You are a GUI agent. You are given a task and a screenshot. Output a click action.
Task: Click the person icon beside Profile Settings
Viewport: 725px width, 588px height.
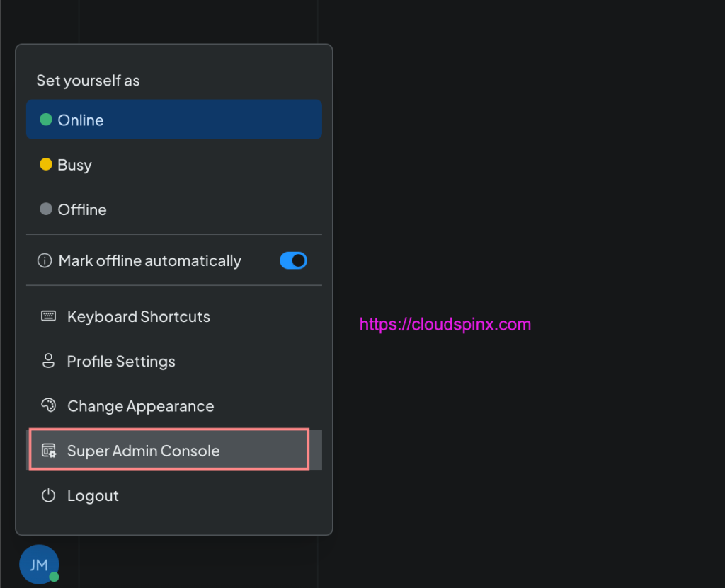tap(48, 361)
